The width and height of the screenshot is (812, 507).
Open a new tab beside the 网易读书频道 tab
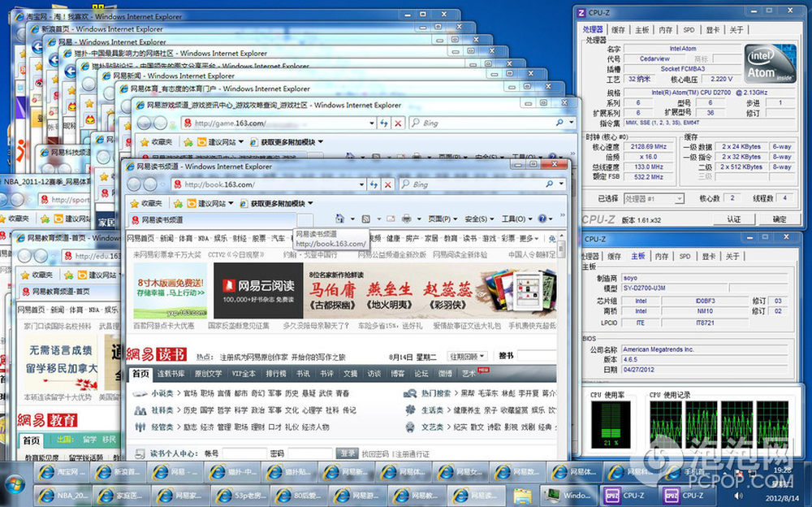pyautogui.click(x=305, y=220)
